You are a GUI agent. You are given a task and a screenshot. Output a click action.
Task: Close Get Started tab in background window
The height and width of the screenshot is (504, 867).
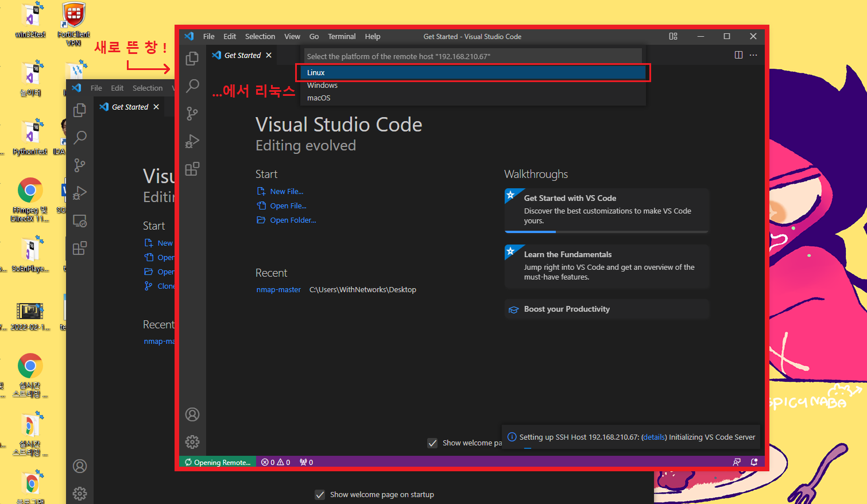tap(156, 107)
